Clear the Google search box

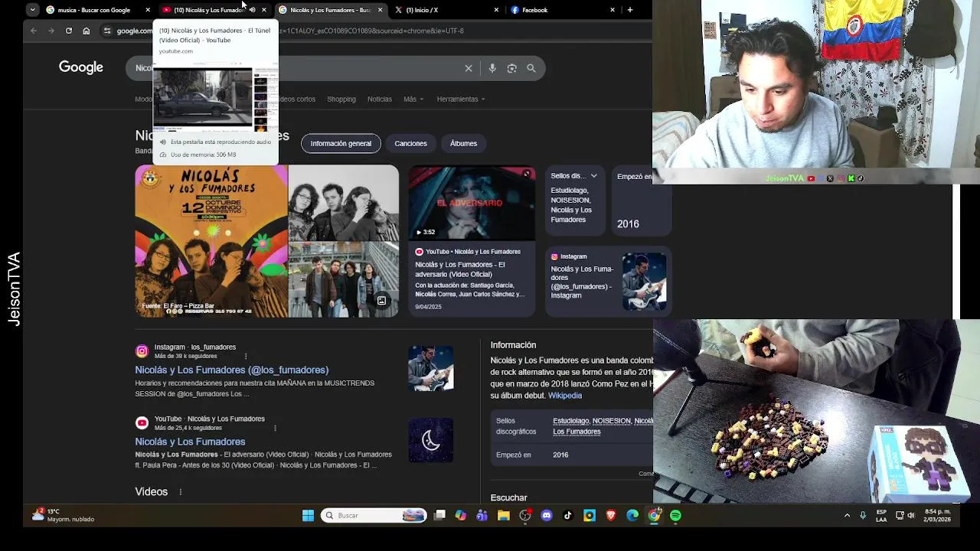pos(469,68)
